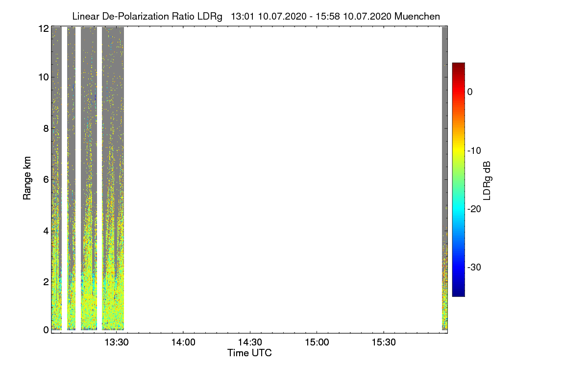
Task: Click the 2 km range tick label
Action: click(x=46, y=281)
